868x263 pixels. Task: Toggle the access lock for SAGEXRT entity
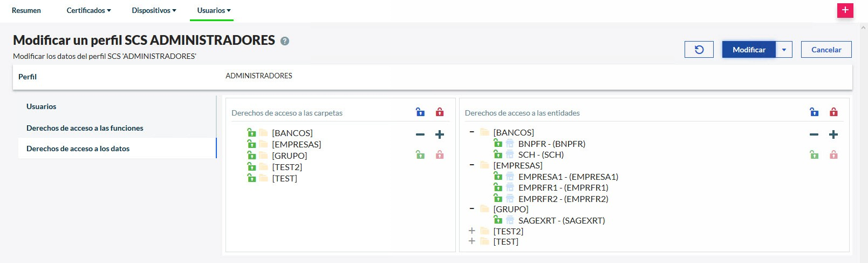pyautogui.click(x=498, y=220)
